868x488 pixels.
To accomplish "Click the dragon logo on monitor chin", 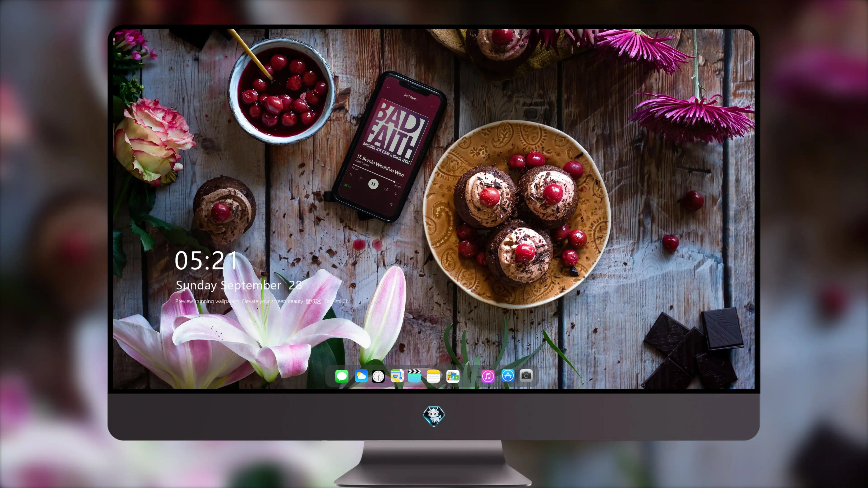I will coord(434,416).
